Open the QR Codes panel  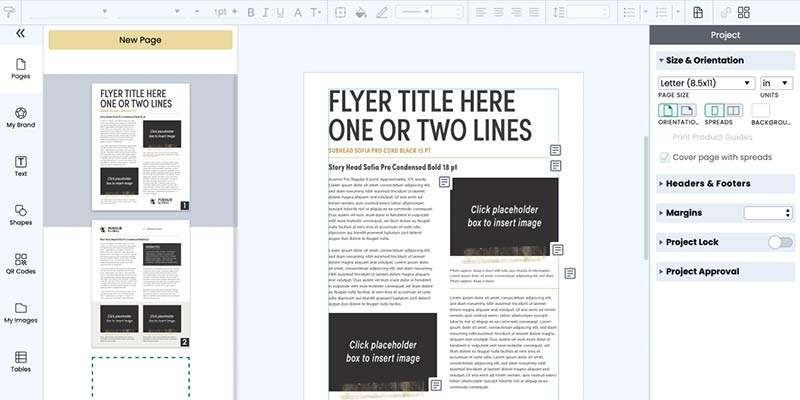click(20, 263)
